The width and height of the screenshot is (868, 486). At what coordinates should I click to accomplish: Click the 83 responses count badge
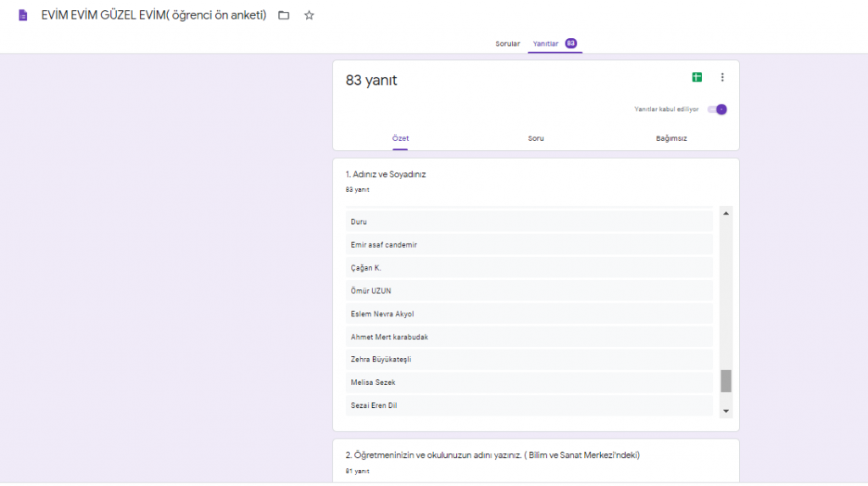point(570,43)
